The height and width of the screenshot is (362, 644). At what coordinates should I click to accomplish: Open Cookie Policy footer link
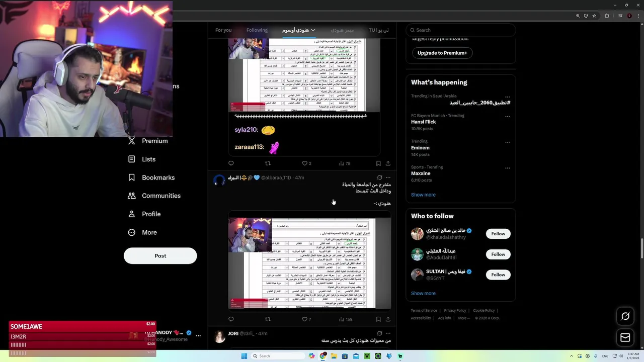[484, 311]
